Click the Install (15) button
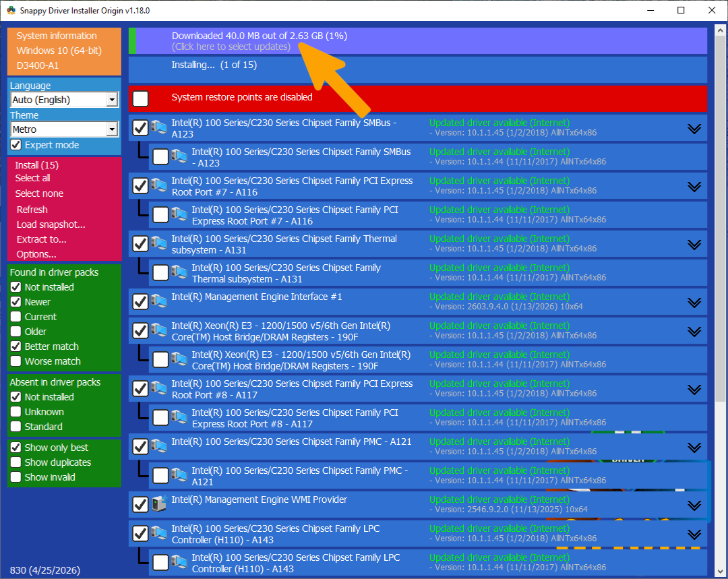Viewport: 728px width, 579px height. [36, 165]
